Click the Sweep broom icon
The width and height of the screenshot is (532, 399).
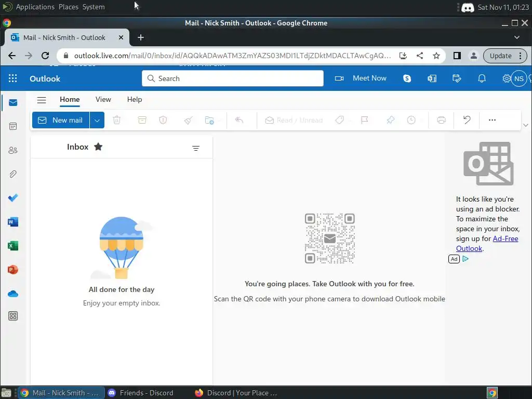tap(188, 120)
